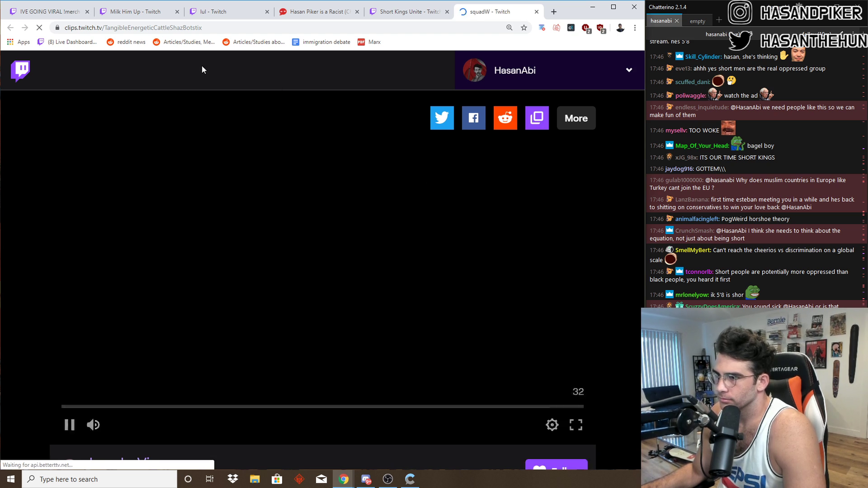This screenshot has height=488, width=868.
Task: Click username mrlonelyow in chat
Action: (x=692, y=295)
